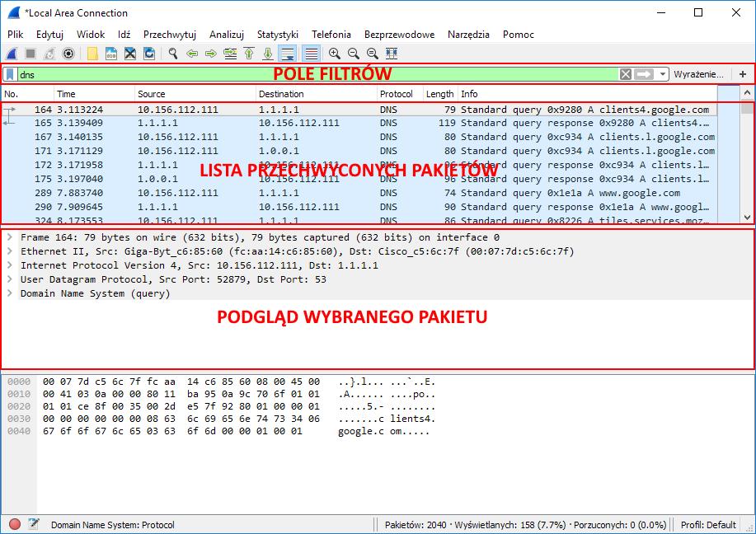The image size is (756, 534).
Task: Open the Widok menu
Action: coord(91,35)
